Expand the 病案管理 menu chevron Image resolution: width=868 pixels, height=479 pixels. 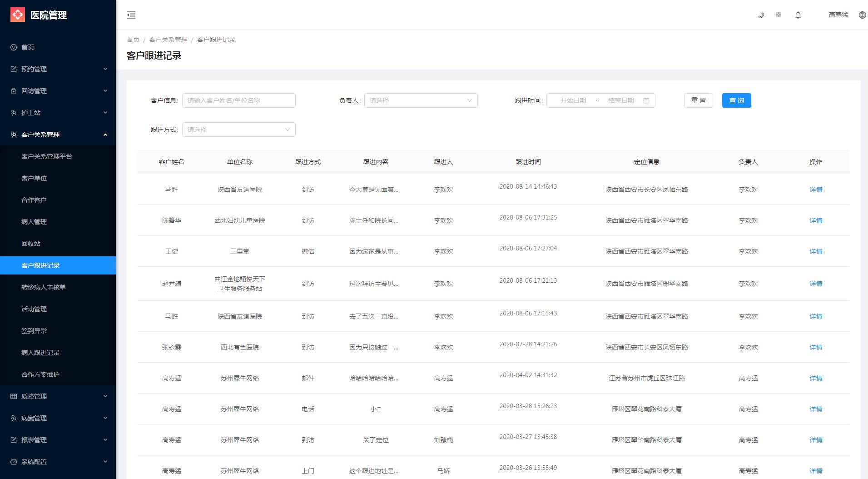click(105, 418)
